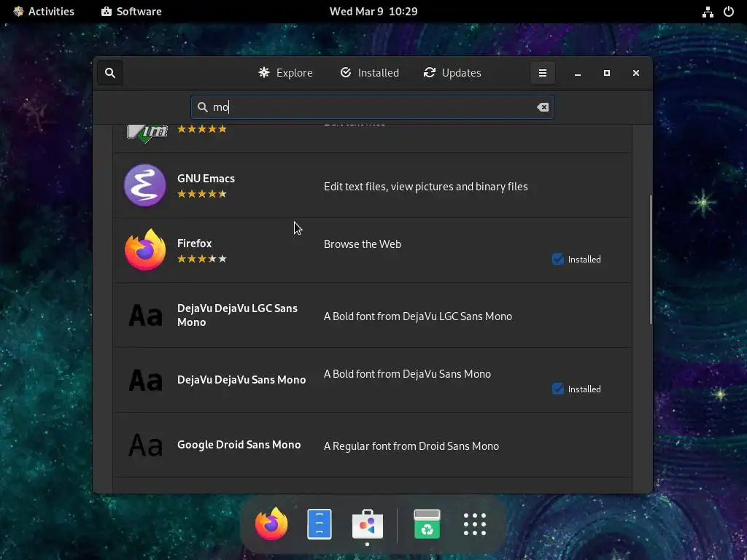This screenshot has width=747, height=560.
Task: Switch to the Installed tab
Action: pos(369,73)
